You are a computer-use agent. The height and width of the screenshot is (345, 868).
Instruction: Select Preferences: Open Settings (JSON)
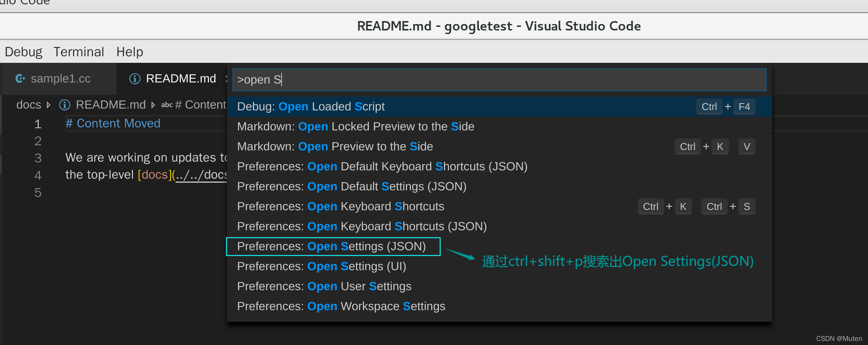tap(499, 246)
